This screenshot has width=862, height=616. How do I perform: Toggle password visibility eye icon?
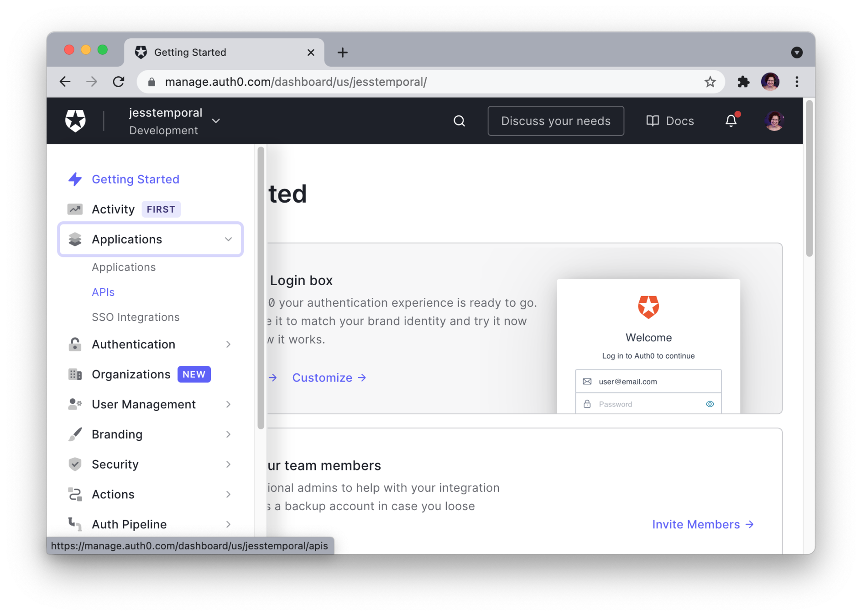coord(710,404)
